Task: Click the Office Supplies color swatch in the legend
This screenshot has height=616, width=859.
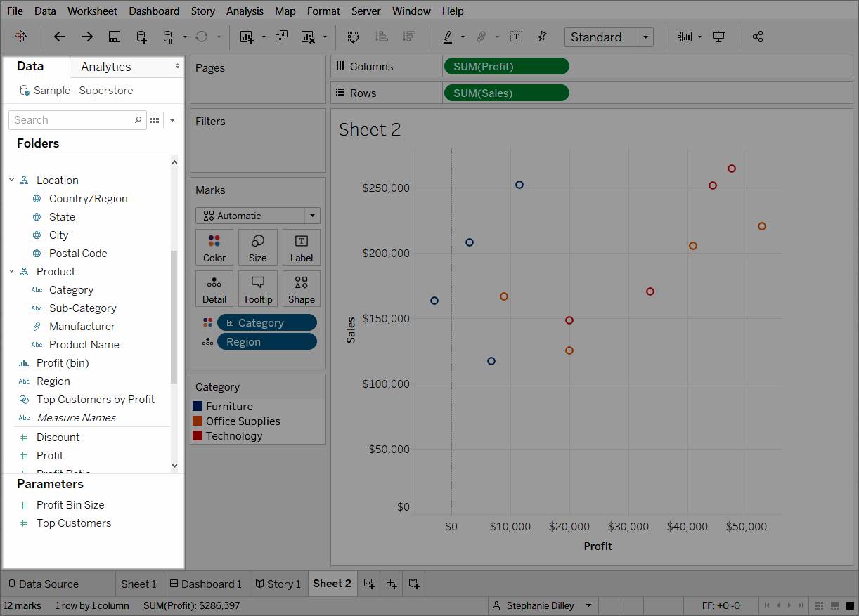Action: click(x=199, y=421)
